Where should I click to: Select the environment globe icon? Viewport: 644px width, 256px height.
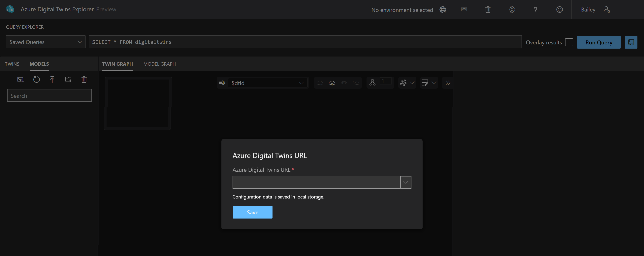tap(443, 10)
